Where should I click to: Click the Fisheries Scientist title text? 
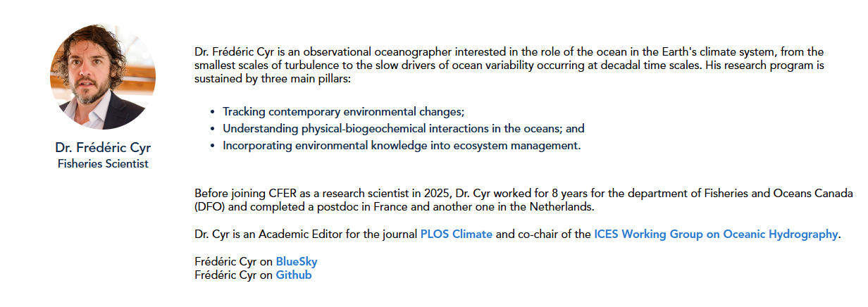pyautogui.click(x=103, y=164)
